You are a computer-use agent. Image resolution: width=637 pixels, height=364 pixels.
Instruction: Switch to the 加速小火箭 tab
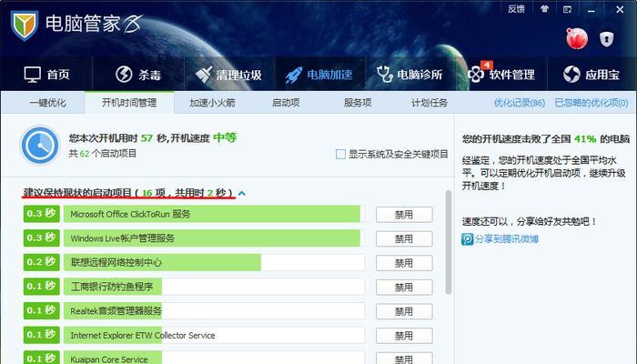tap(212, 103)
